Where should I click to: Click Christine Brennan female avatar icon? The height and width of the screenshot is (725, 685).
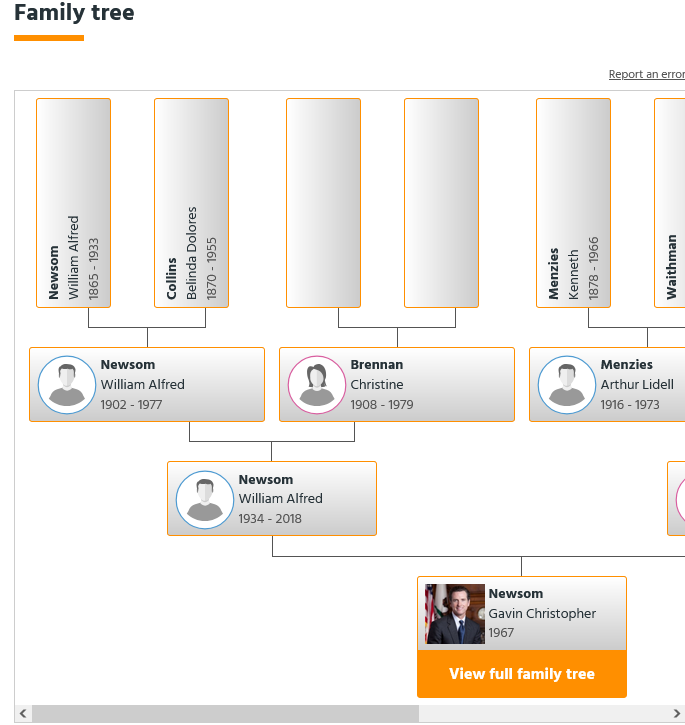pyautogui.click(x=317, y=385)
